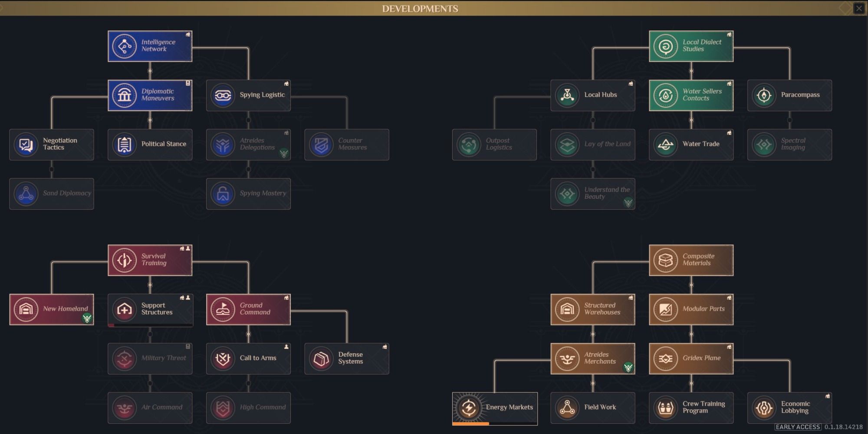Click the Atreides badge on Atreides Merchants

coord(628,368)
